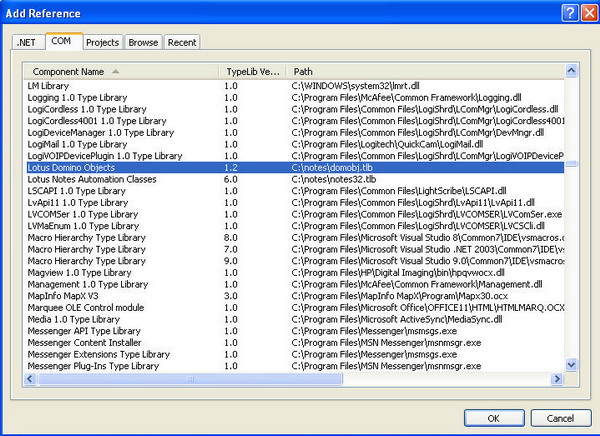Select Lotus Notes Automation Classes

[x=295, y=179]
